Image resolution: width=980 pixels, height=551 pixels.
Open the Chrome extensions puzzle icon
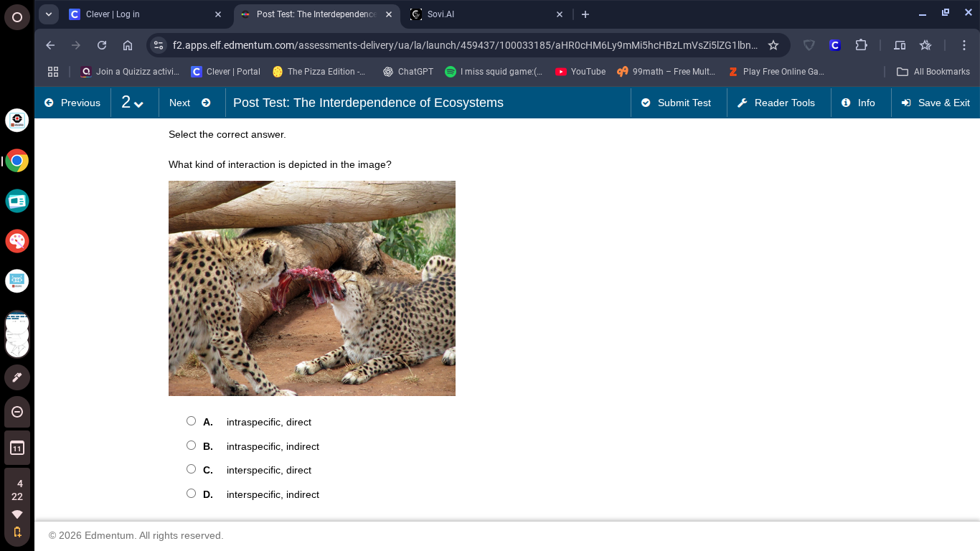click(861, 44)
